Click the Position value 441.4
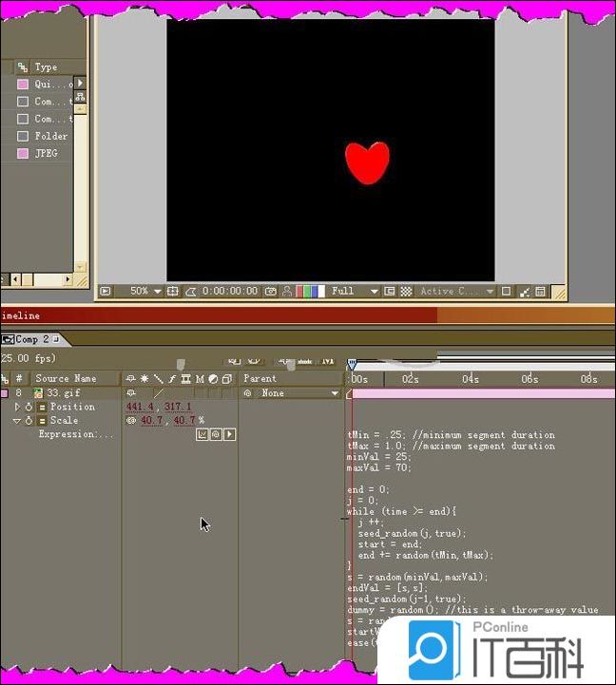Viewport: 616px width, 685px height. (x=140, y=408)
